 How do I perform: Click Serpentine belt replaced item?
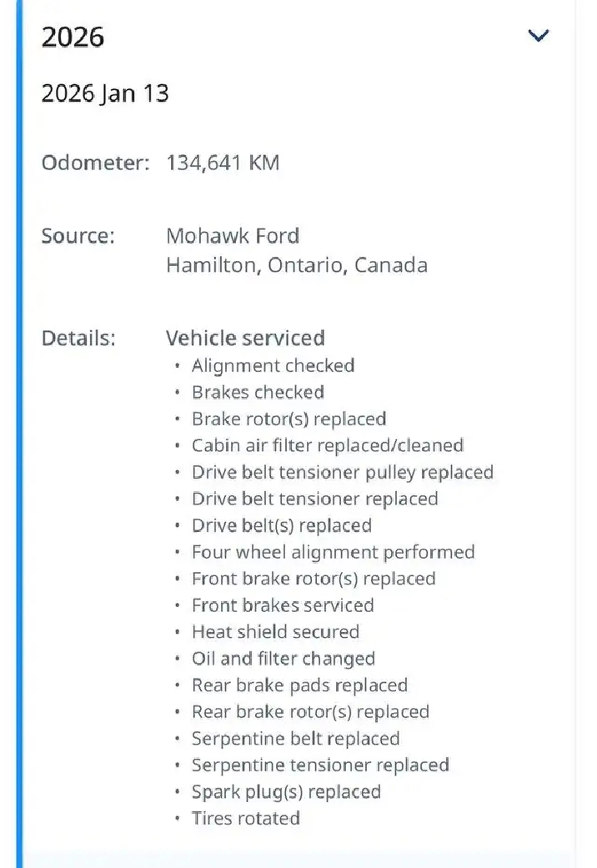point(295,739)
